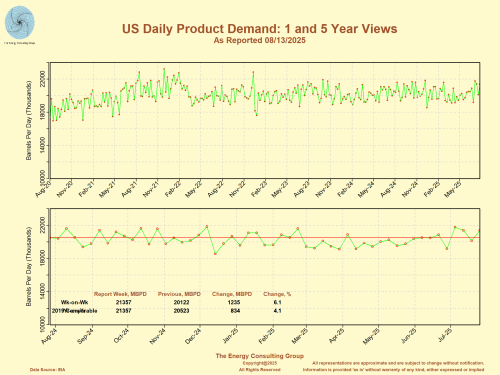Click the upper chart Barrels Per Day axis title
This screenshot has width=500, height=375.
pos(29,120)
